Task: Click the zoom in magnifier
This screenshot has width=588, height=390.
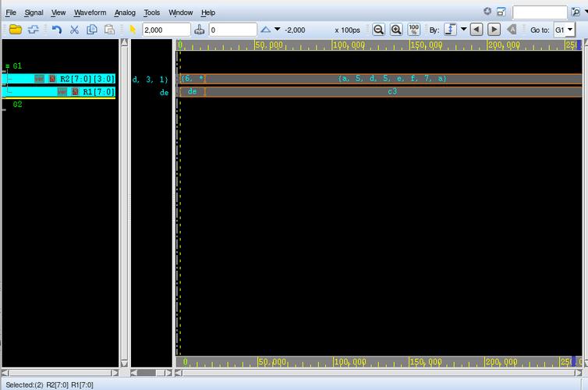Action: 396,30
